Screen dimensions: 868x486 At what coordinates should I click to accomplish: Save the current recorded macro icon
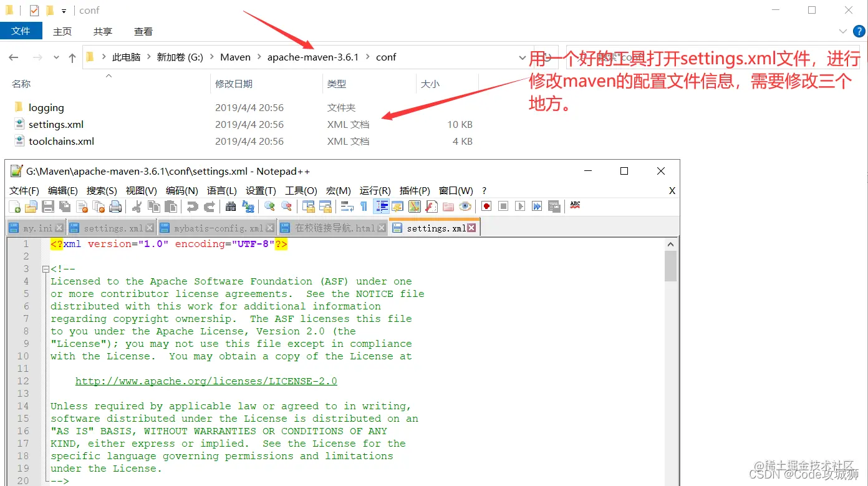point(554,206)
